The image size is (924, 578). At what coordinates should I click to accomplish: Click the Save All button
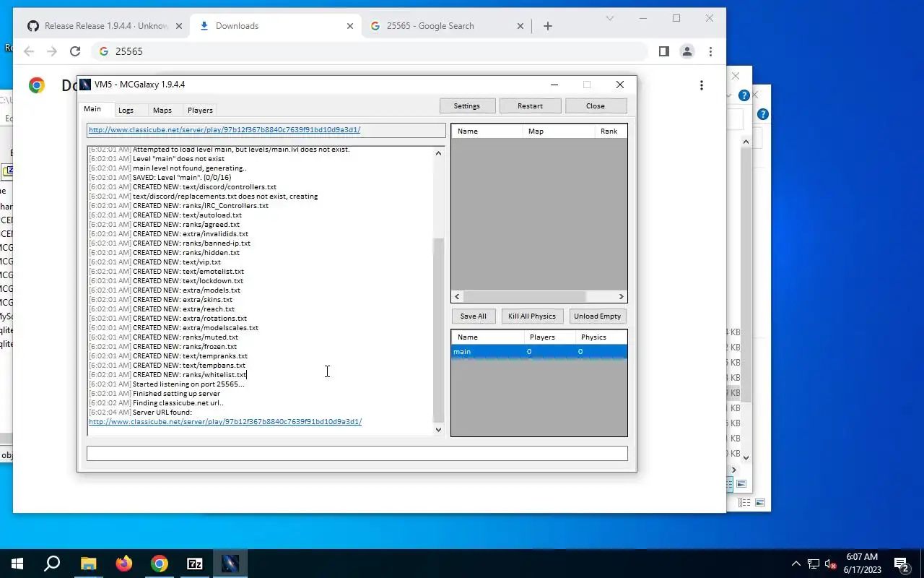pos(474,316)
